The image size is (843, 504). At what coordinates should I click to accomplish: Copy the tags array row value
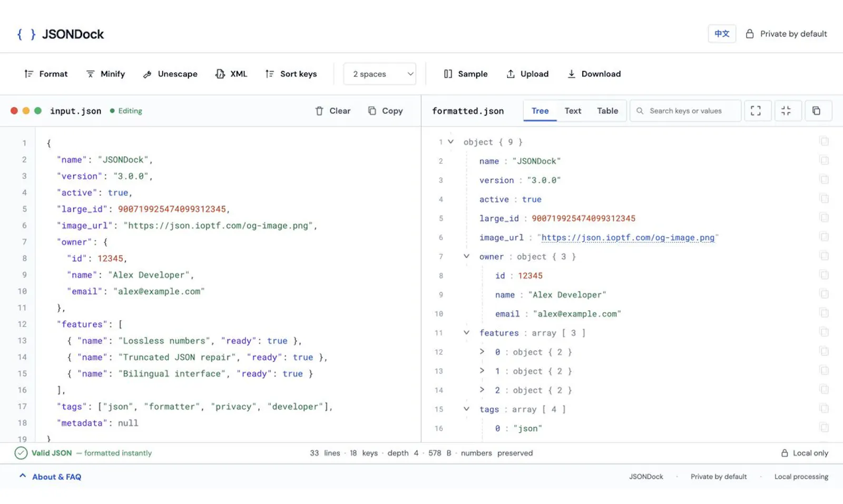click(x=824, y=409)
